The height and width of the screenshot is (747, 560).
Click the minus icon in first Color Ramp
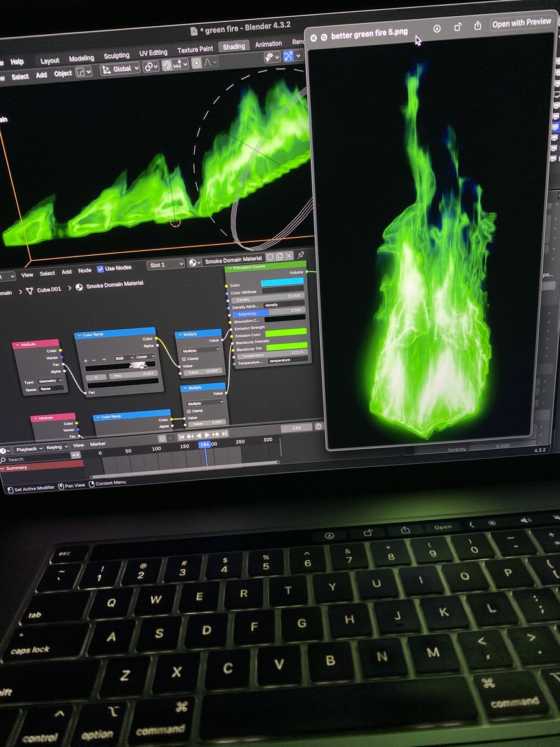coord(94,360)
